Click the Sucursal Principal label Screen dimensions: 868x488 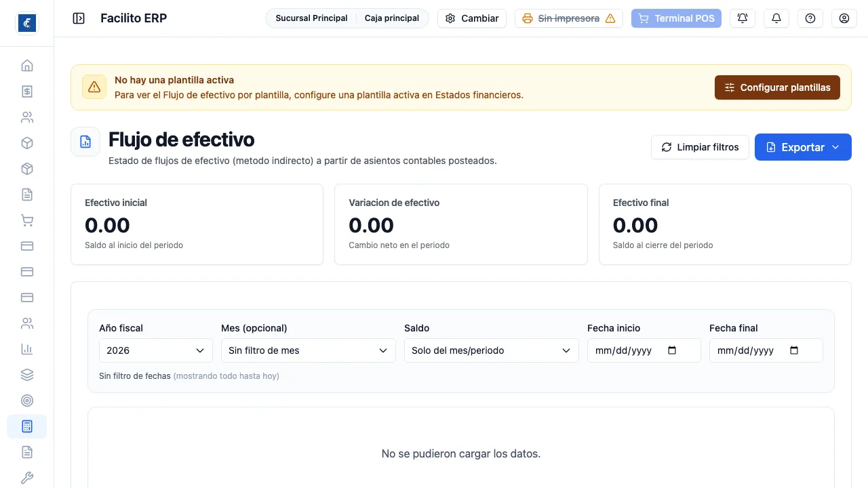311,18
